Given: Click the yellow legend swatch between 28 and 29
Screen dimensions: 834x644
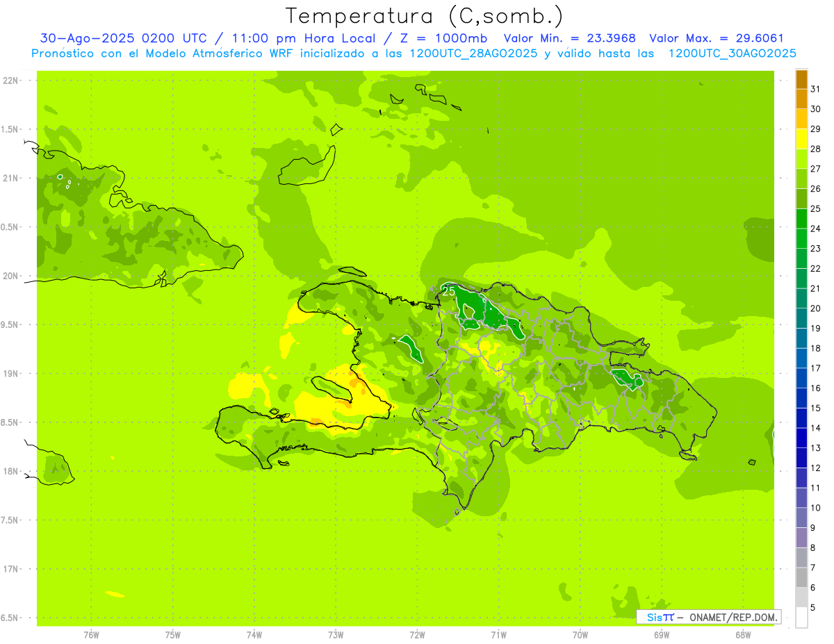Looking at the screenshot, I should pos(801,139).
